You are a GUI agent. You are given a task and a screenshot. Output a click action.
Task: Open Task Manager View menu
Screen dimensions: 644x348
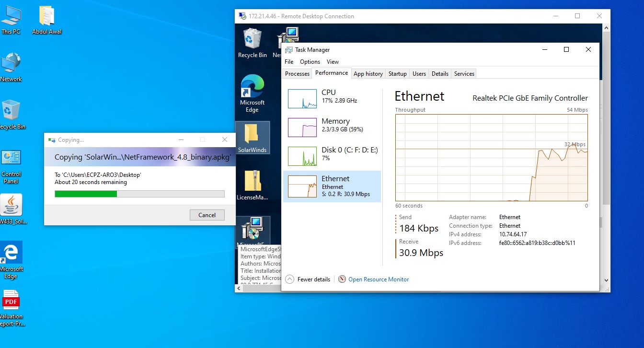pyautogui.click(x=333, y=62)
